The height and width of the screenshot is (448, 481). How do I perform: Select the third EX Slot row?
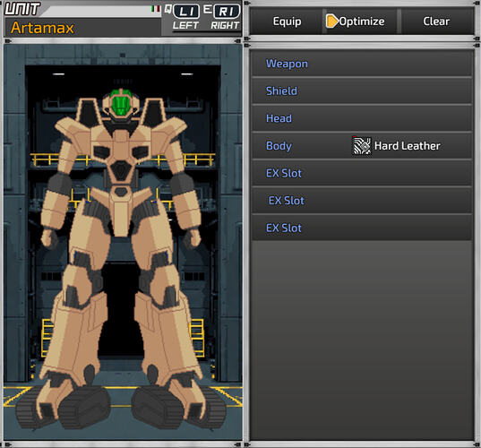362,228
